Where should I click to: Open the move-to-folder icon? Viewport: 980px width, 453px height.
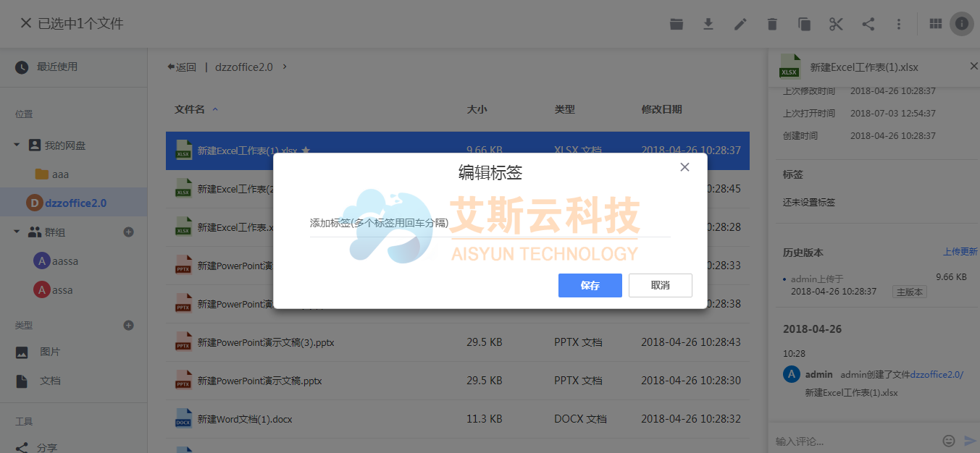coord(677,24)
